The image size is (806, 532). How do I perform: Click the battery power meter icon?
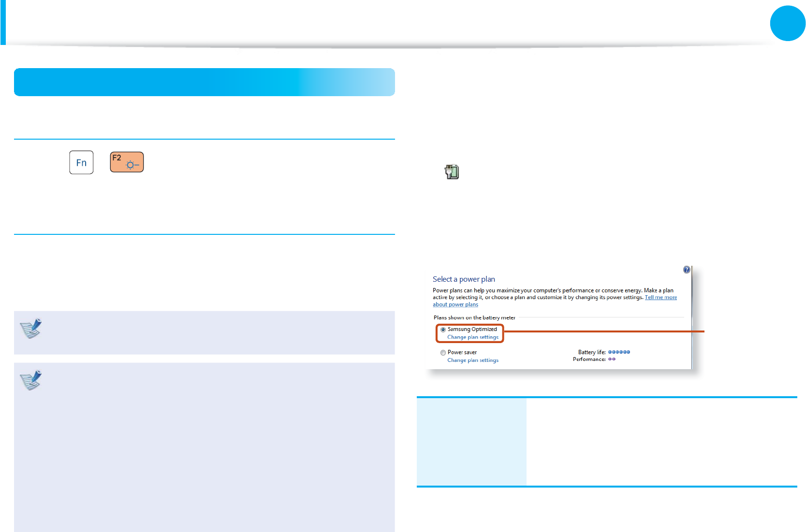coord(452,172)
